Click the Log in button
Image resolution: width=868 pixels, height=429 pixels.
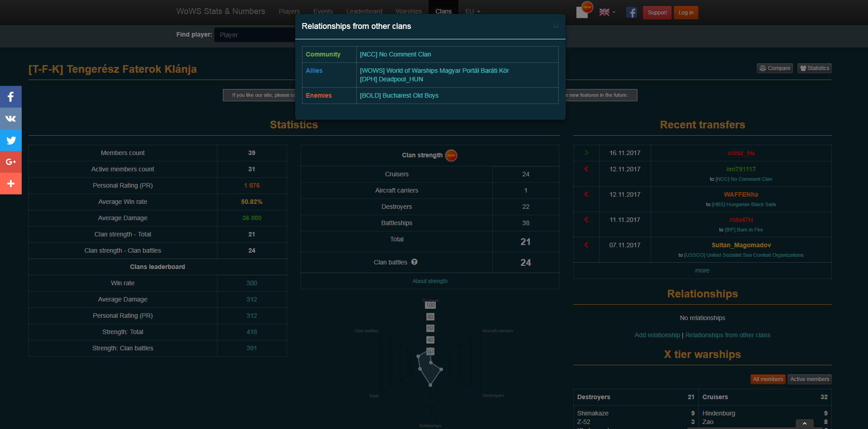point(686,13)
